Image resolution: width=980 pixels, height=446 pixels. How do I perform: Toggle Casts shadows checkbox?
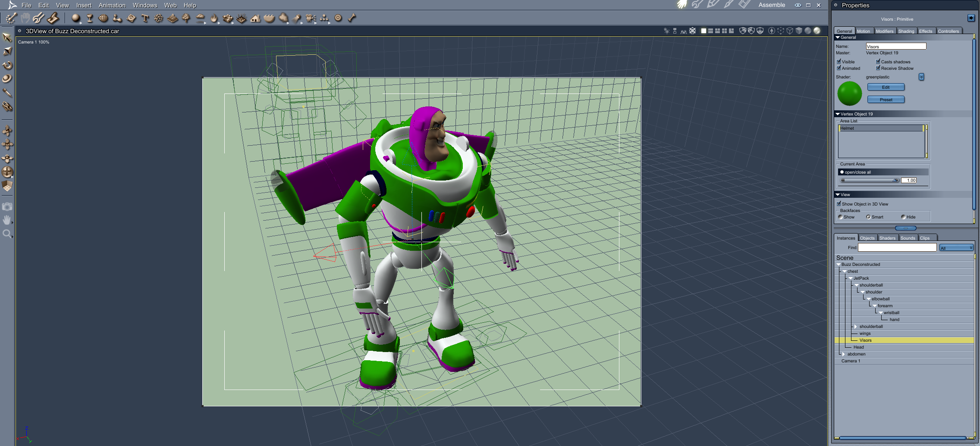click(x=878, y=62)
